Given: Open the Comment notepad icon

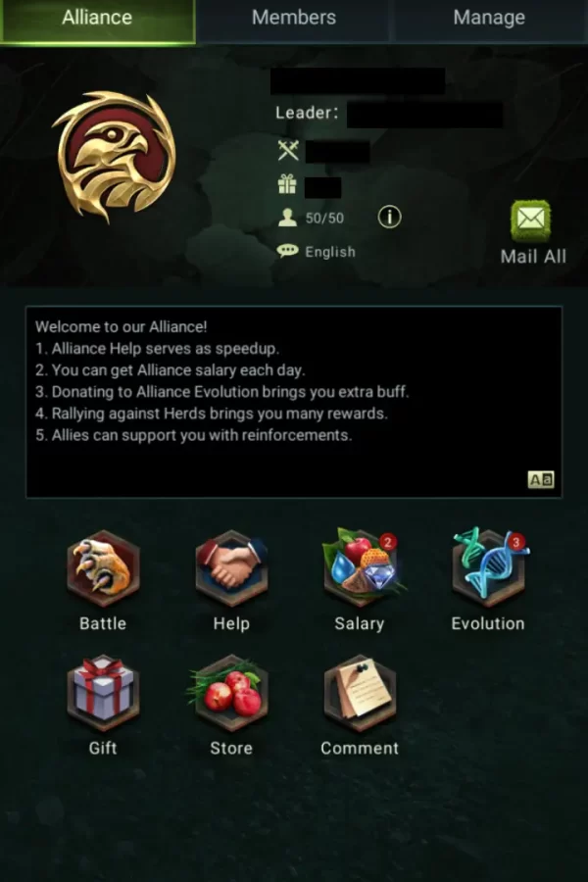Looking at the screenshot, I should click(360, 693).
